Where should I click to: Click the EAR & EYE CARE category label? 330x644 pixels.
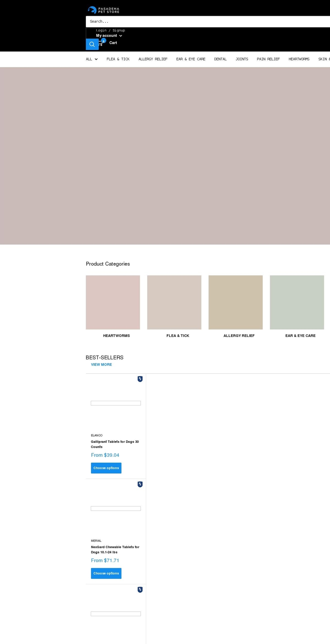pos(300,336)
